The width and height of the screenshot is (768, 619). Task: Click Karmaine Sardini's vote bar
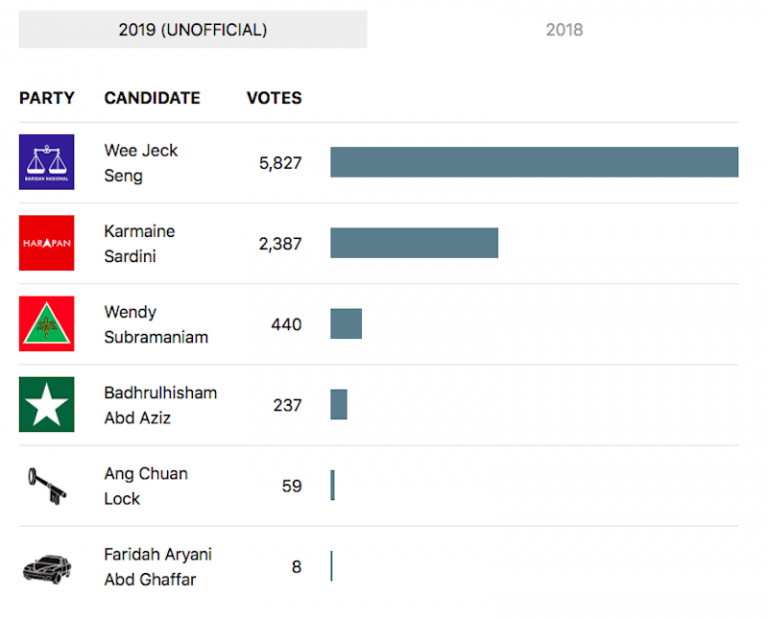tap(414, 243)
